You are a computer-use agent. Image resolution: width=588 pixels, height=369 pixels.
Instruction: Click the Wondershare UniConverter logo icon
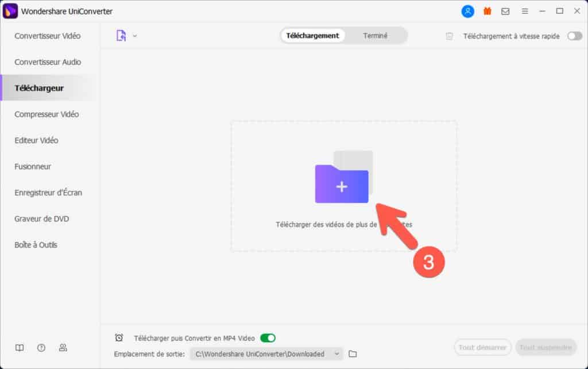point(10,11)
